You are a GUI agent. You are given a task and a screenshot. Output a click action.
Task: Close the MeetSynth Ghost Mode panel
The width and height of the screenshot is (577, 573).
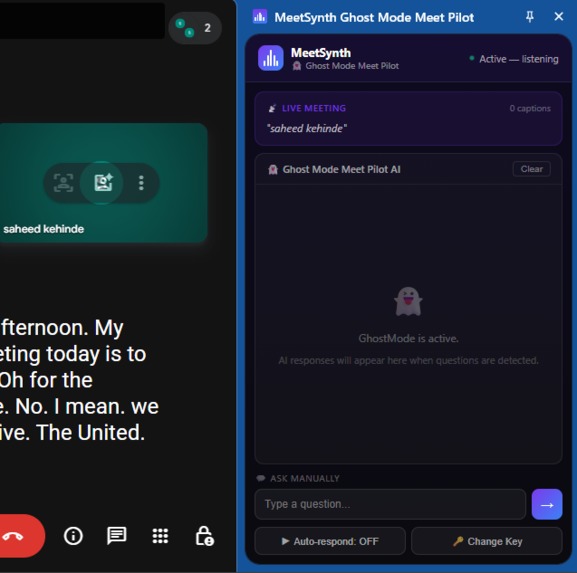click(x=559, y=17)
